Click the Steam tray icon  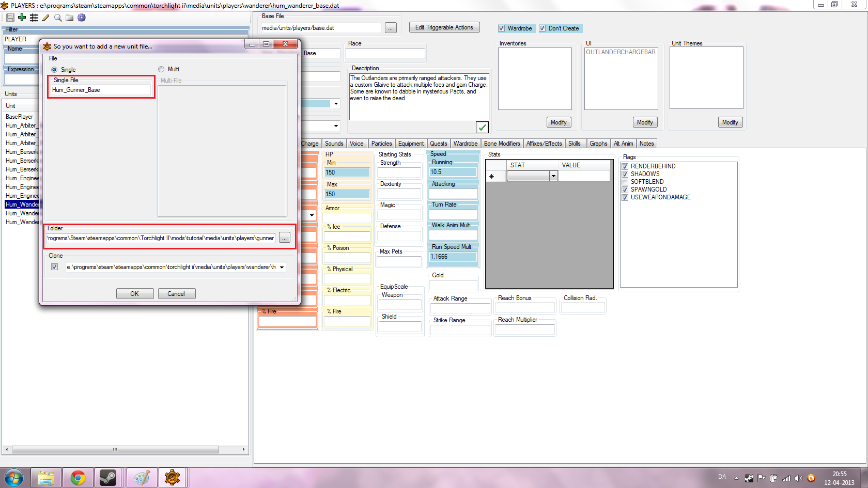pos(749,478)
